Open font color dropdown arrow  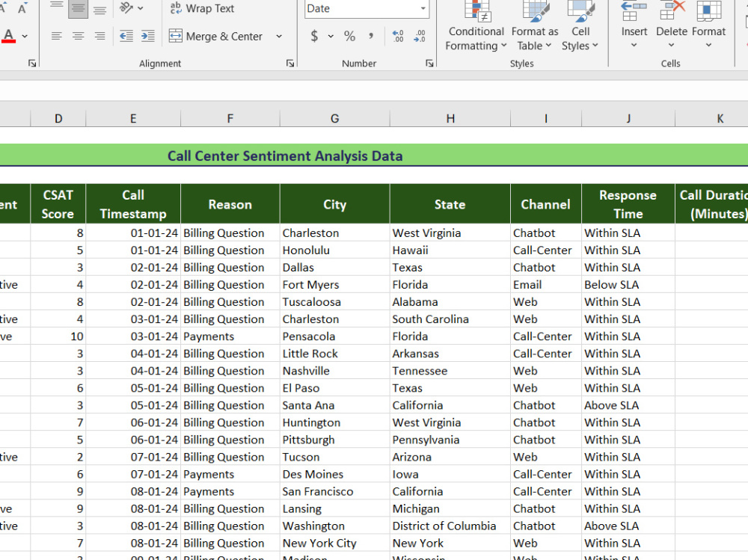(25, 36)
